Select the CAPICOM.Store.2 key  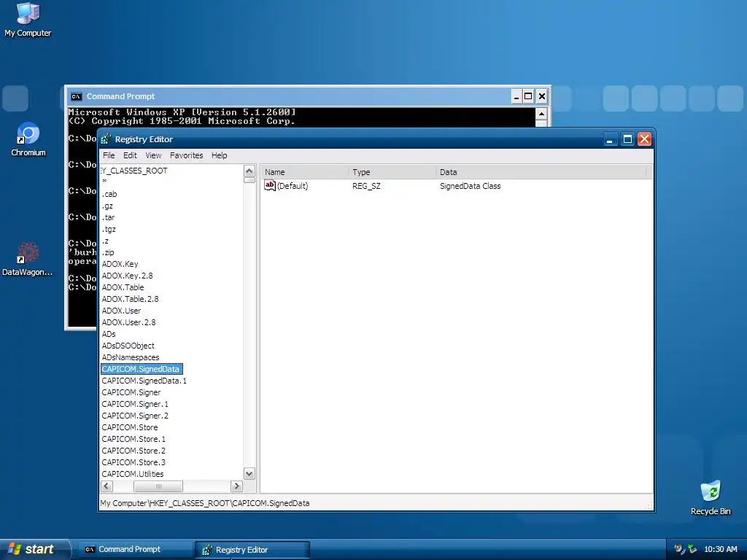tap(133, 451)
